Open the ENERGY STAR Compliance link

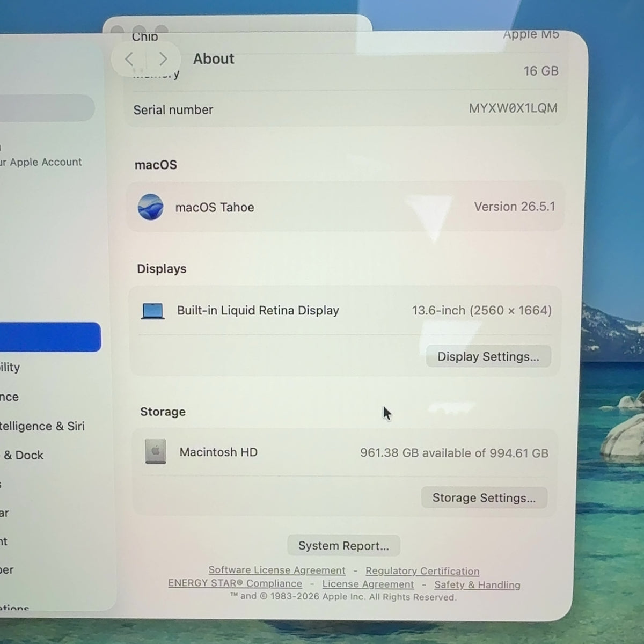235,583
